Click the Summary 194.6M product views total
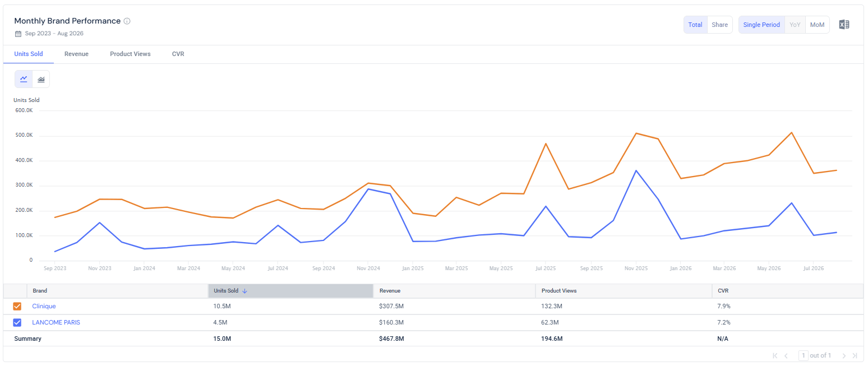868x366 pixels. (552, 339)
